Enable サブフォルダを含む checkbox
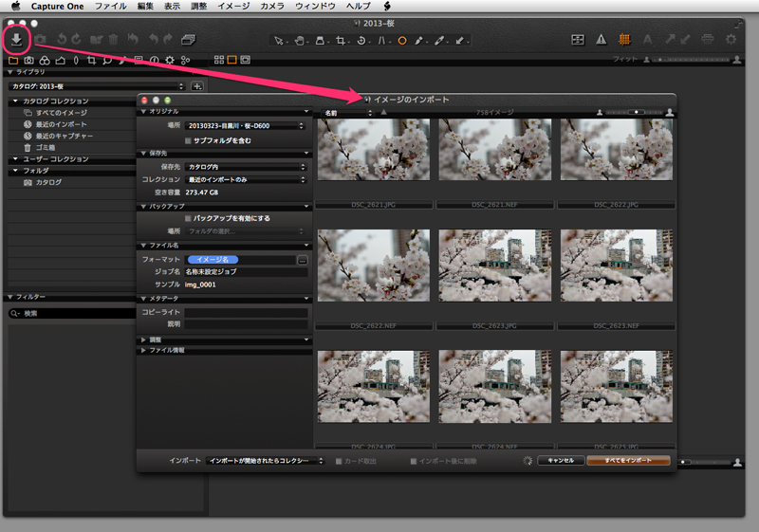This screenshot has height=532, width=759. pos(187,139)
